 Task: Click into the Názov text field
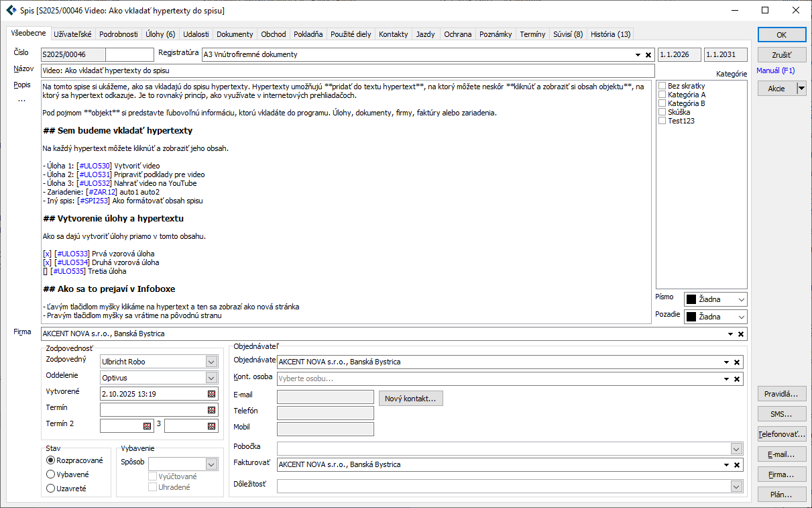[347, 70]
